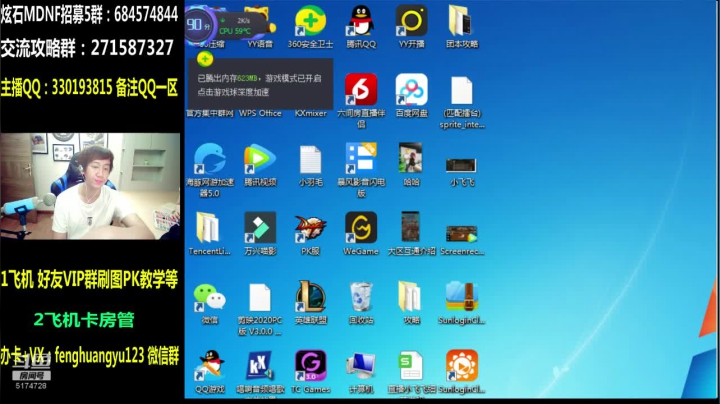Select the SunloginCl... zip archive icon

(461, 303)
